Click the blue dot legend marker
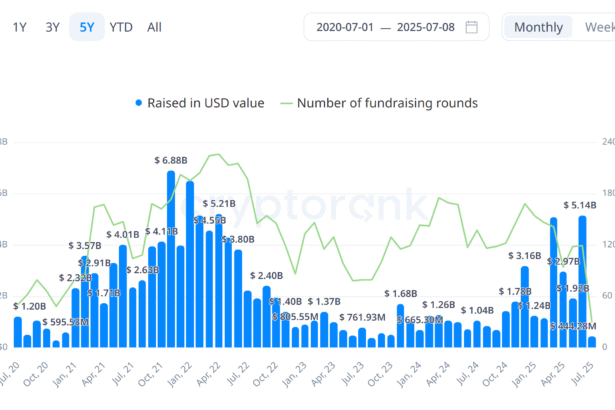Viewport: 615px width, 410px height. (138, 103)
